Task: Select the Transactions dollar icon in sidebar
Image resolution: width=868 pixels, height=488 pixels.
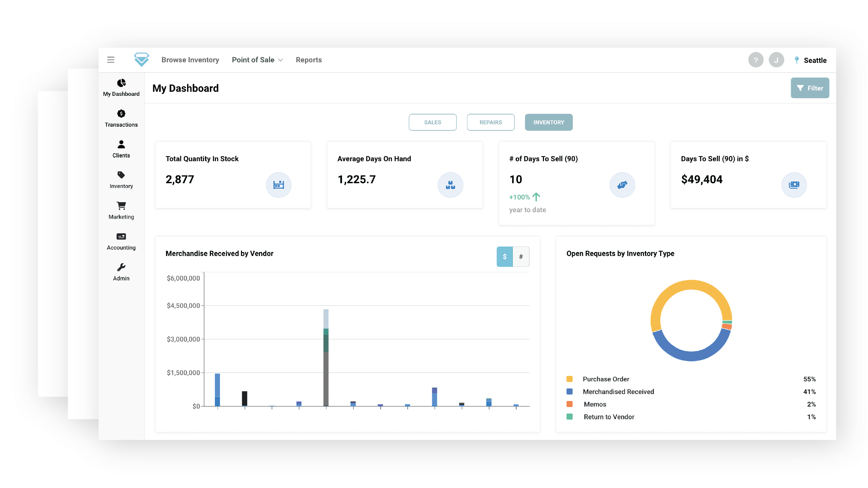Action: (x=121, y=114)
